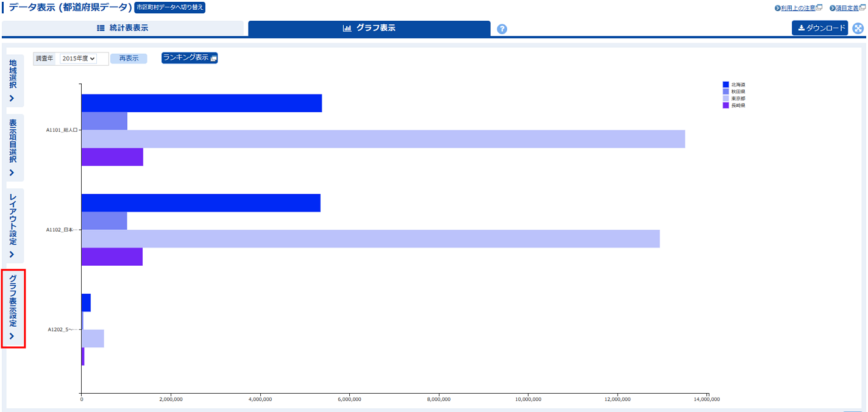Click the fullscreen expand icon beside ダウンロード
868x412 pixels.
[x=858, y=29]
